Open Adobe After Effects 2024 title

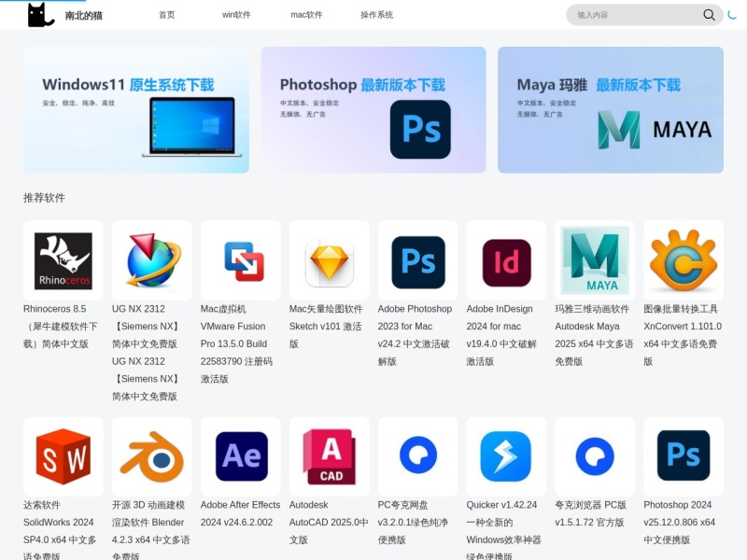(241, 513)
